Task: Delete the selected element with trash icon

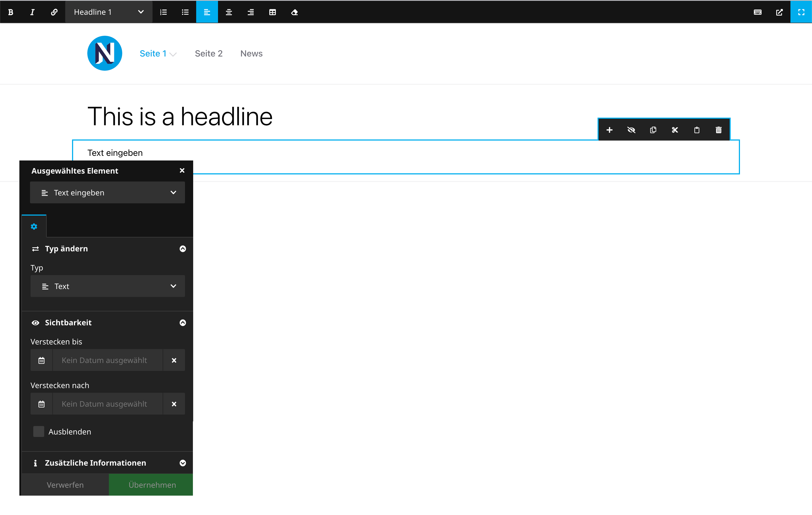Action: click(719, 130)
